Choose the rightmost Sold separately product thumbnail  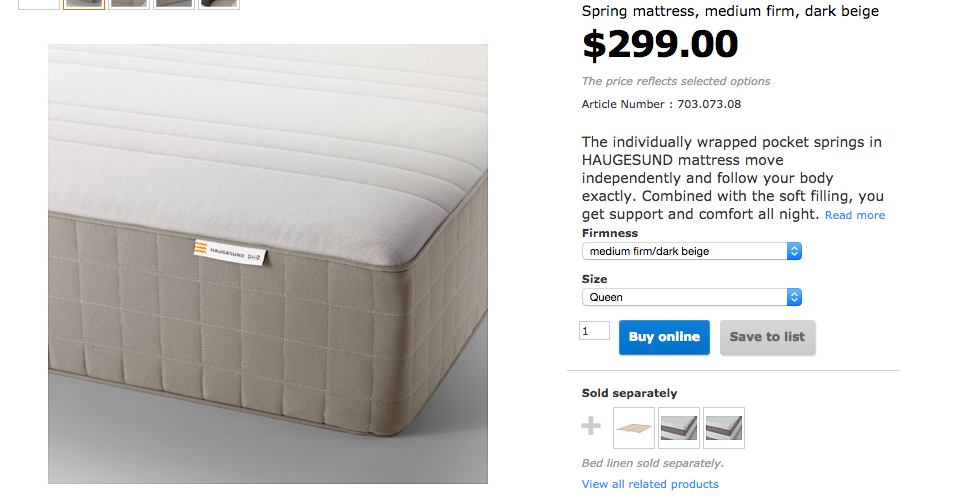724,428
